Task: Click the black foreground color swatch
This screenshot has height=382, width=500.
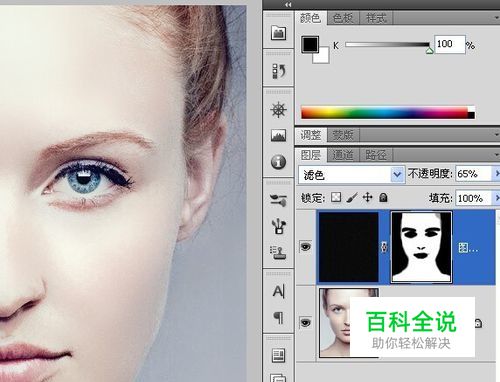Action: 310,44
